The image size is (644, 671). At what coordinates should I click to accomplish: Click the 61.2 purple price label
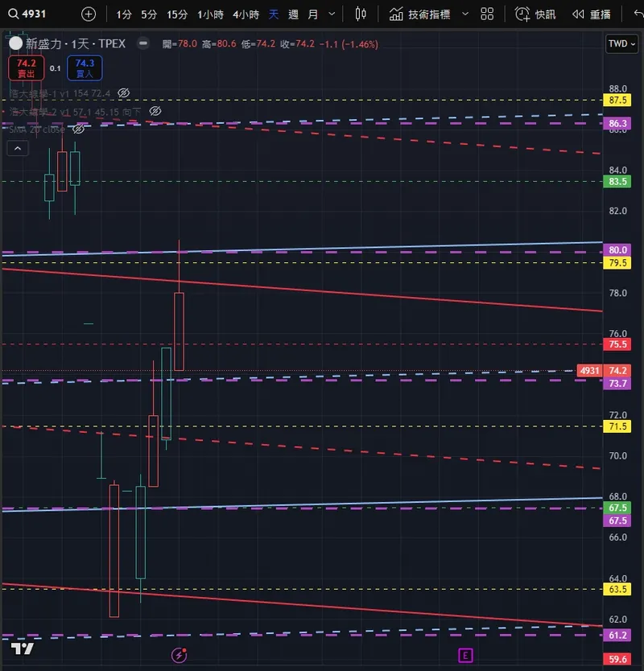(617, 636)
